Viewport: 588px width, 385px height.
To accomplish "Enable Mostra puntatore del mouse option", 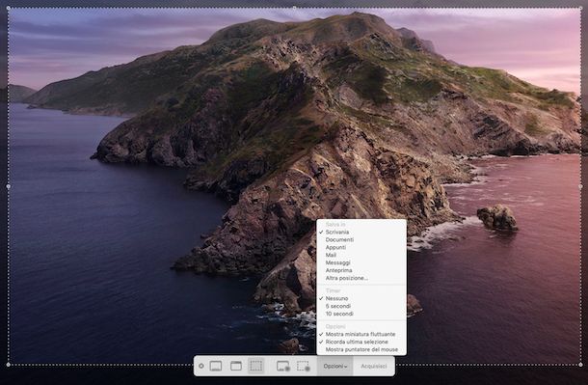I will point(361,349).
